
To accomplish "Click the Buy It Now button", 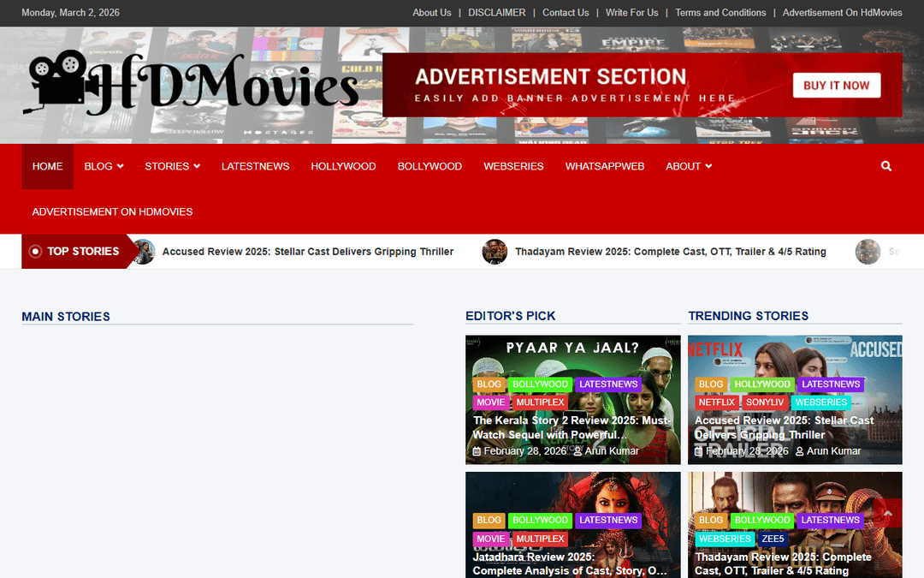I will [836, 86].
